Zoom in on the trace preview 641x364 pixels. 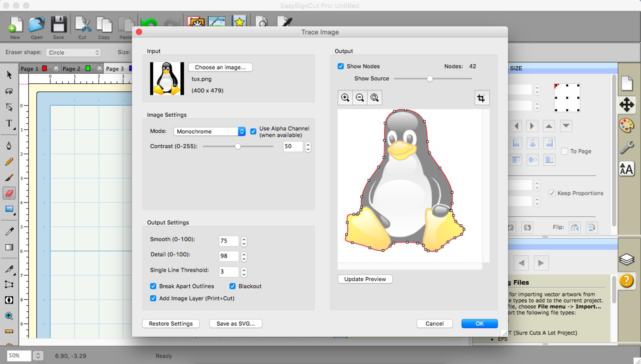click(x=345, y=97)
